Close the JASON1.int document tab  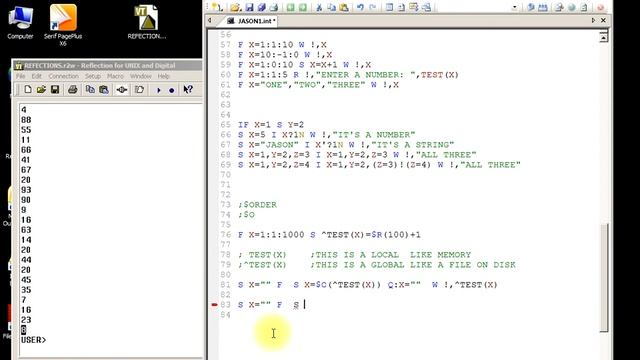click(603, 20)
